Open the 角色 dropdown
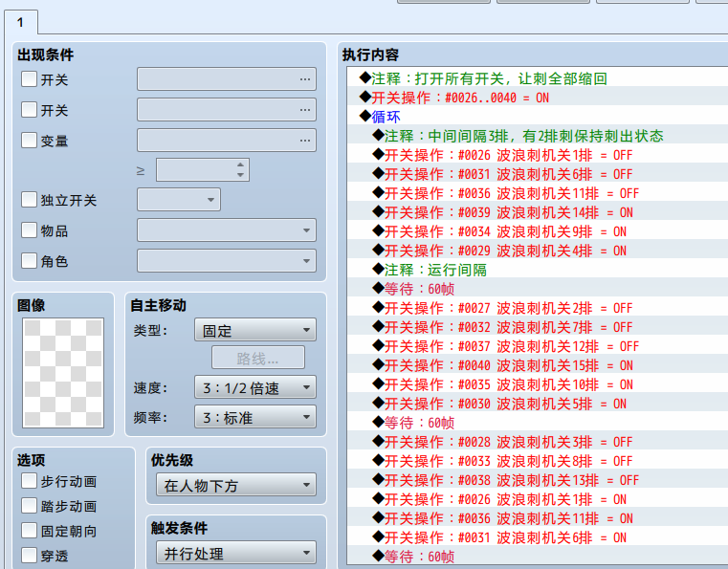Image resolution: width=728 pixels, height=569 pixels. [227, 261]
